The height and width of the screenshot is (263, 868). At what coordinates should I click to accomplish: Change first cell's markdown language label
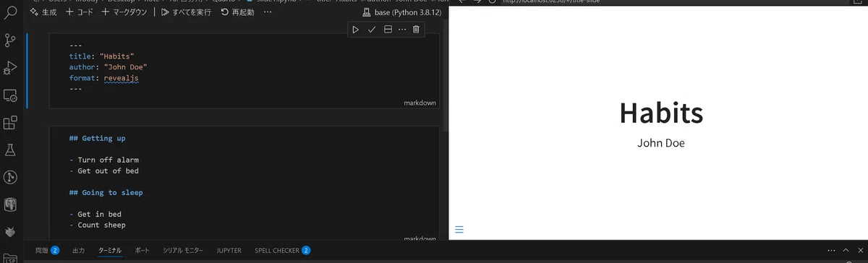click(x=420, y=103)
